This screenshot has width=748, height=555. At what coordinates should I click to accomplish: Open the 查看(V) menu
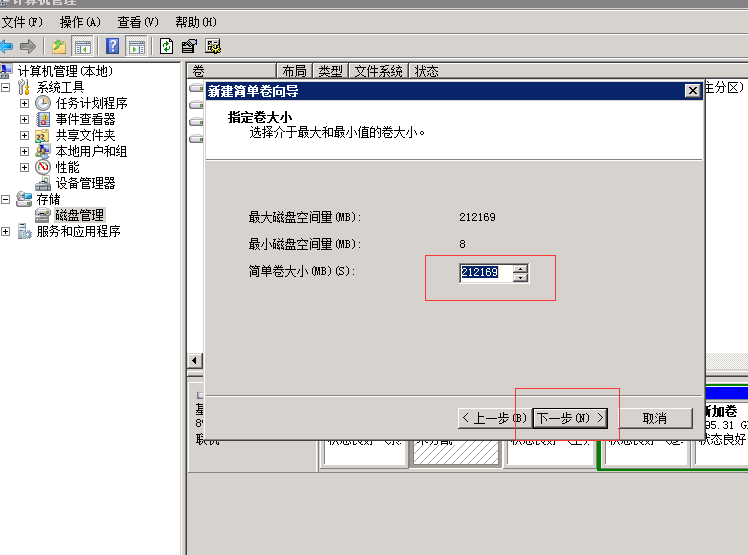click(138, 22)
